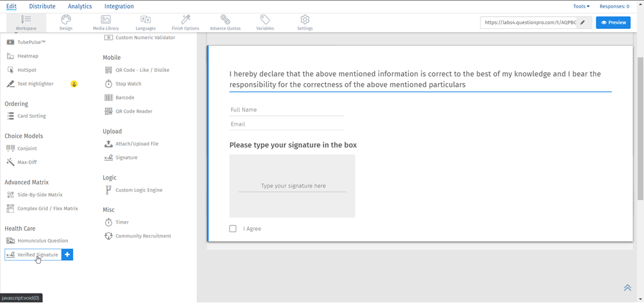Check the I Agree checkbox
Image resolution: width=644 pixels, height=303 pixels.
click(x=233, y=229)
